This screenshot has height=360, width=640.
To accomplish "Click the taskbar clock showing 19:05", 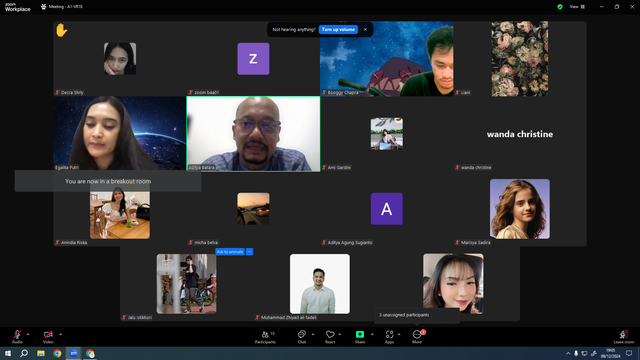I will tap(610, 353).
